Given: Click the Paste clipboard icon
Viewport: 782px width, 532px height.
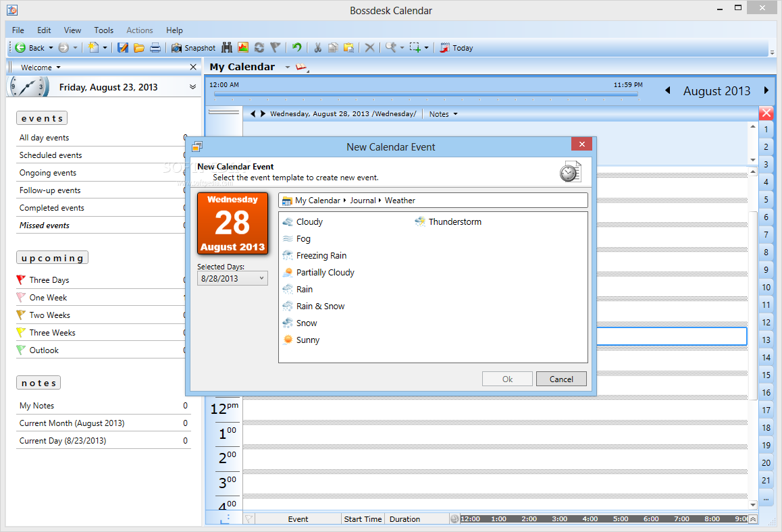Looking at the screenshot, I should [349, 48].
